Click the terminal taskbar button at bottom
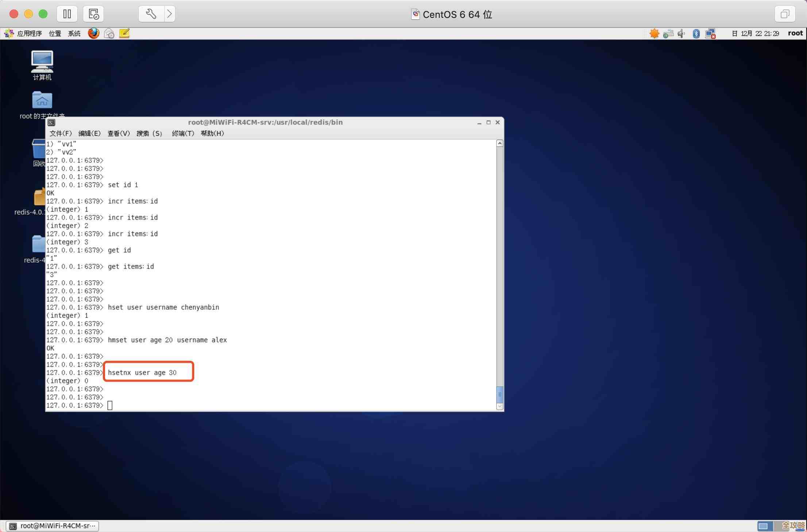 coord(53,526)
